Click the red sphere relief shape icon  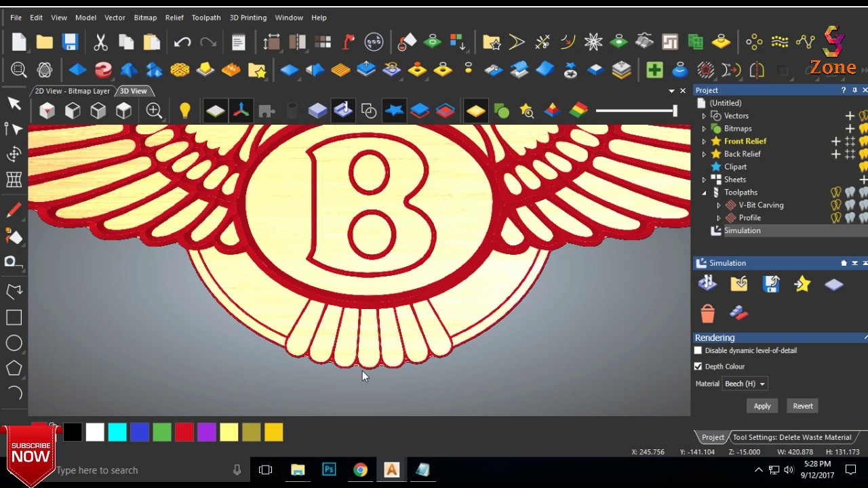[x=103, y=69]
